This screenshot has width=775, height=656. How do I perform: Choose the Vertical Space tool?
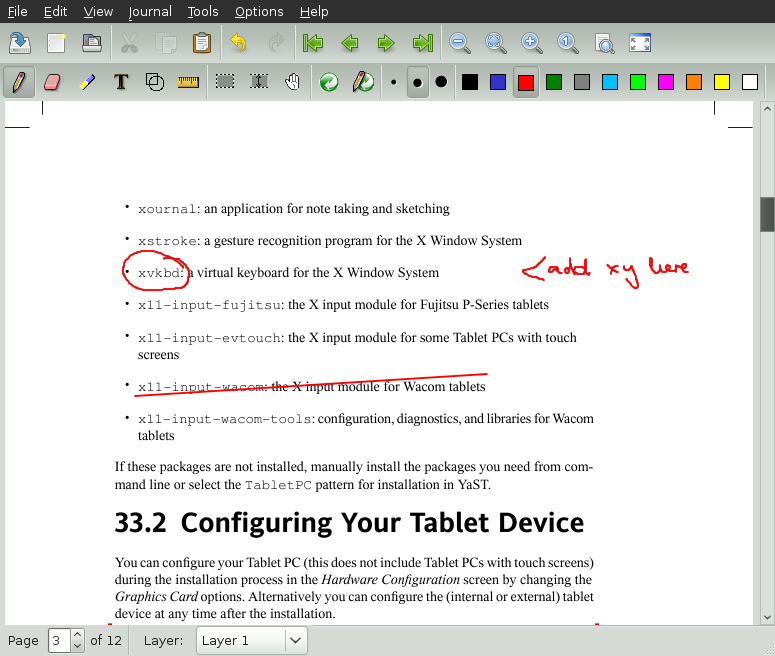point(259,81)
